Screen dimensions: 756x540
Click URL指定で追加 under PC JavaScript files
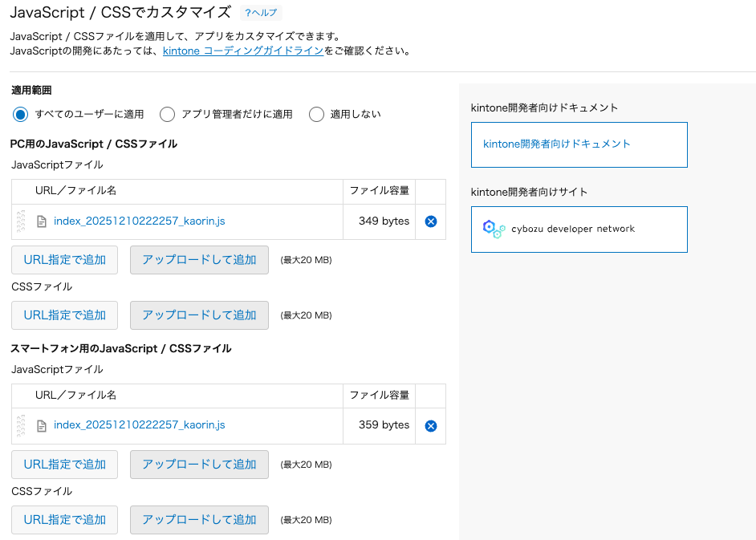tap(64, 259)
